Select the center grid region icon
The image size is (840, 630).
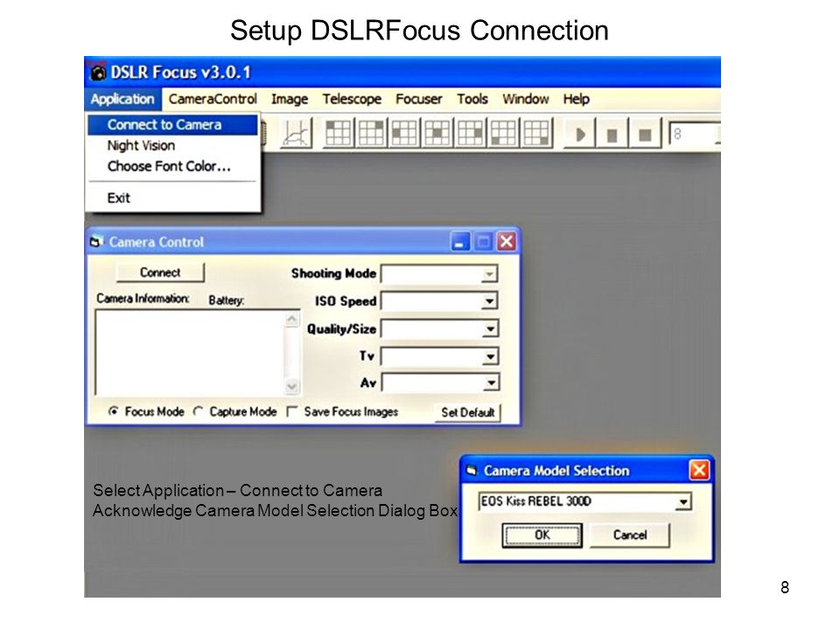pyautogui.click(x=437, y=133)
